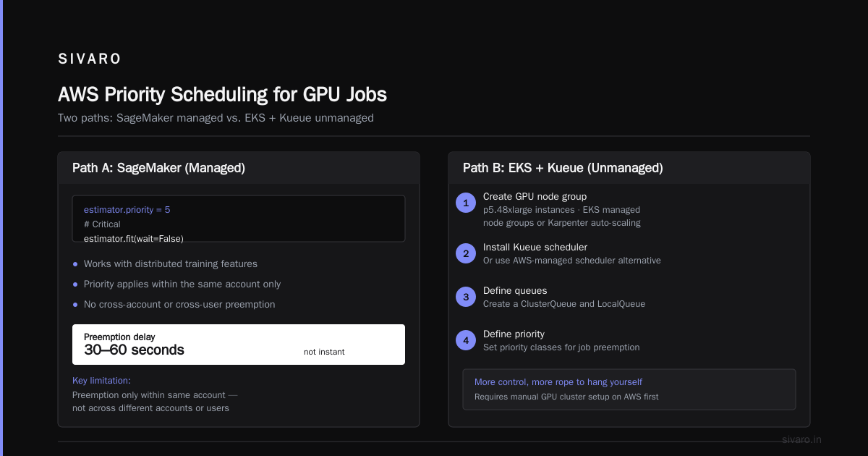Click the Define queues step title

[515, 290]
